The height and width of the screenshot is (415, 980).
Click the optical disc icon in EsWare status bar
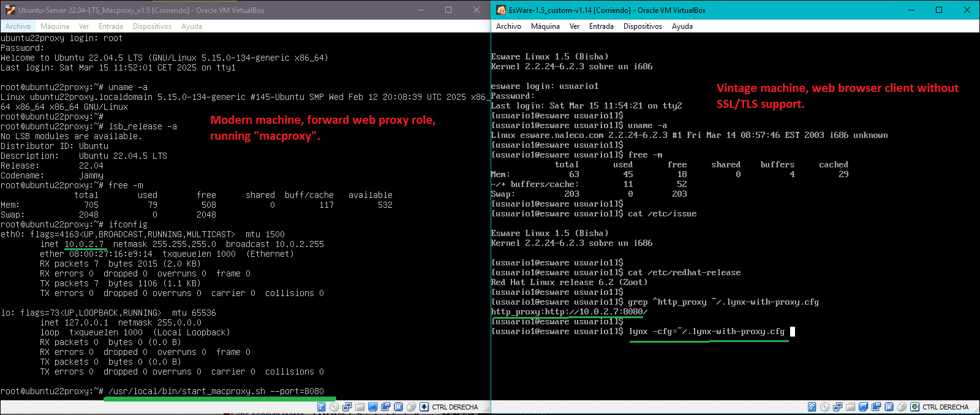click(x=824, y=406)
